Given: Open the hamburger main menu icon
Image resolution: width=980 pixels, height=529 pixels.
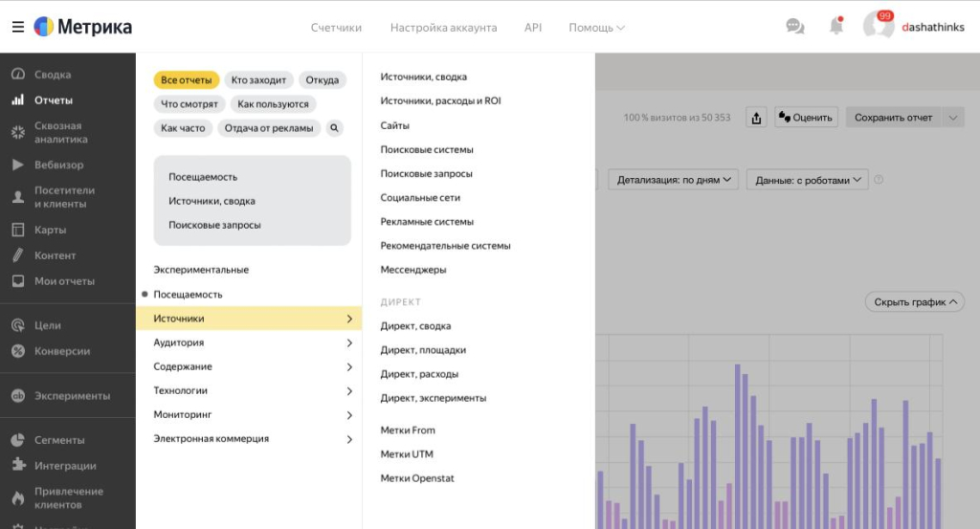Looking at the screenshot, I should tap(17, 27).
